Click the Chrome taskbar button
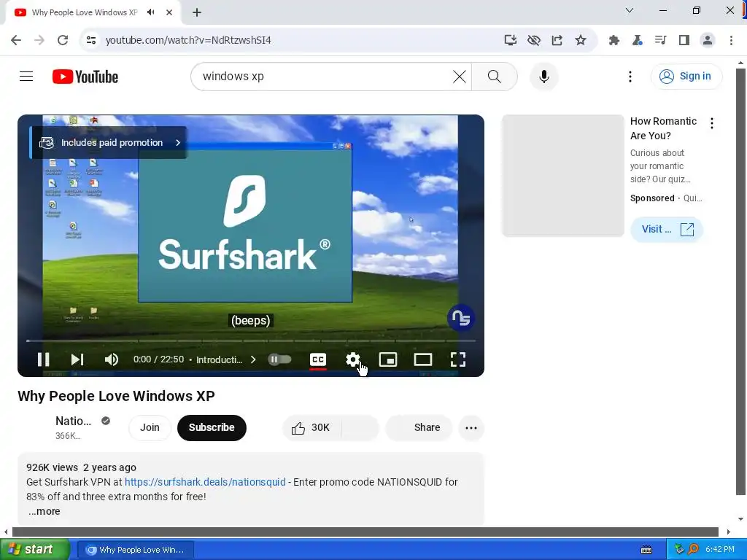This screenshot has width=747, height=560. pyautogui.click(x=136, y=550)
